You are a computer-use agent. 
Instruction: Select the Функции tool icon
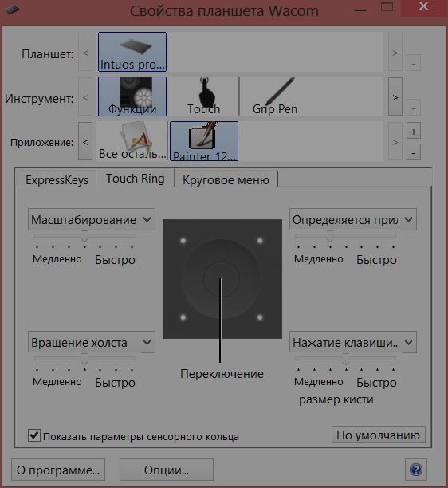[x=132, y=96]
